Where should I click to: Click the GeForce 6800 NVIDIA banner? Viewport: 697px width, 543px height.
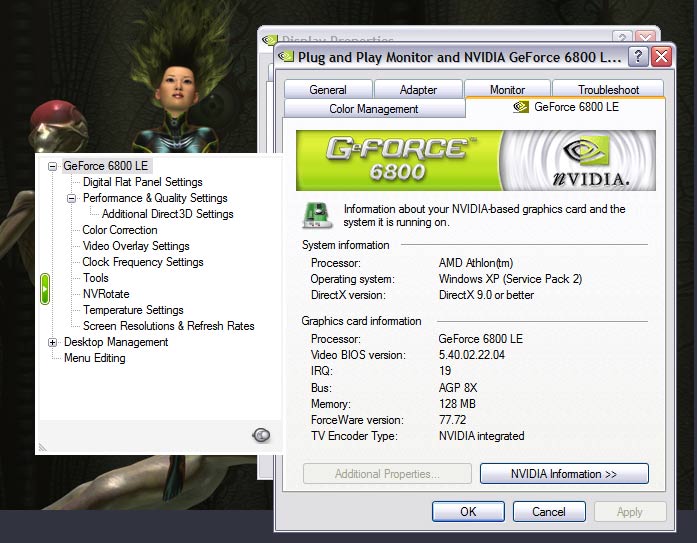[476, 160]
